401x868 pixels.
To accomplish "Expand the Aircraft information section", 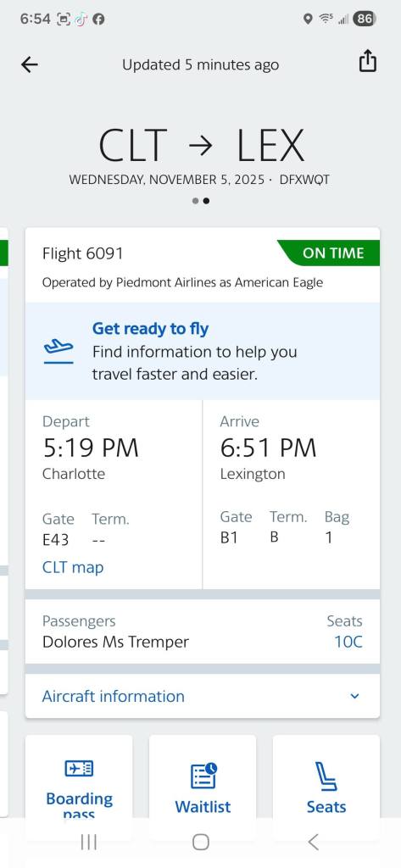I will pos(203,697).
